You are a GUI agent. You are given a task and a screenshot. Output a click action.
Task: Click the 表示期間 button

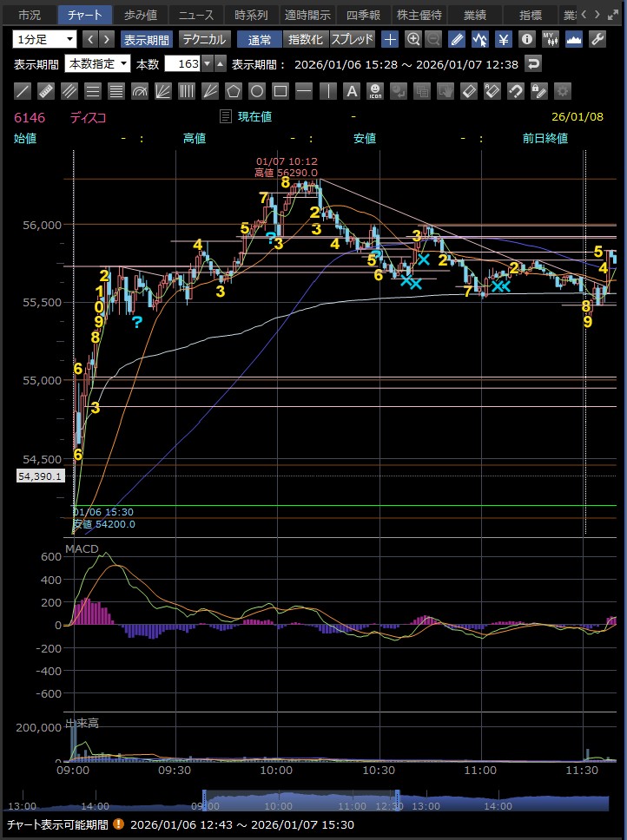(x=147, y=39)
